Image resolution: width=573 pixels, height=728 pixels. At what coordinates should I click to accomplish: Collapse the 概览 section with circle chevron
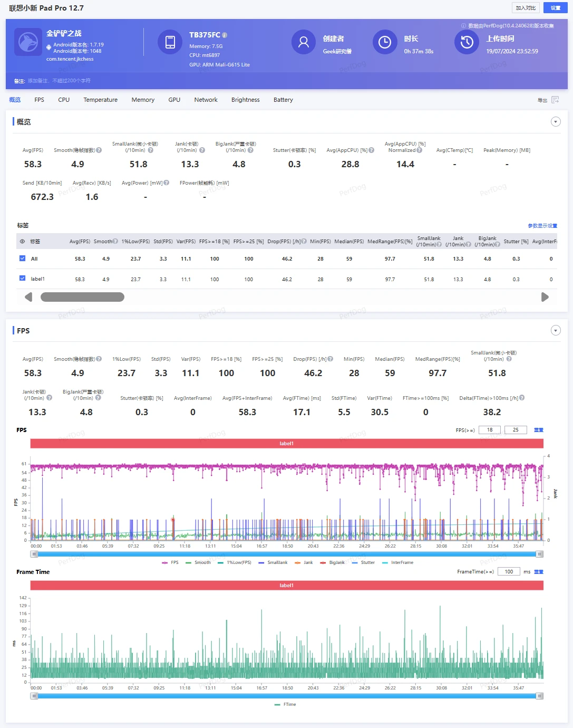click(x=556, y=122)
